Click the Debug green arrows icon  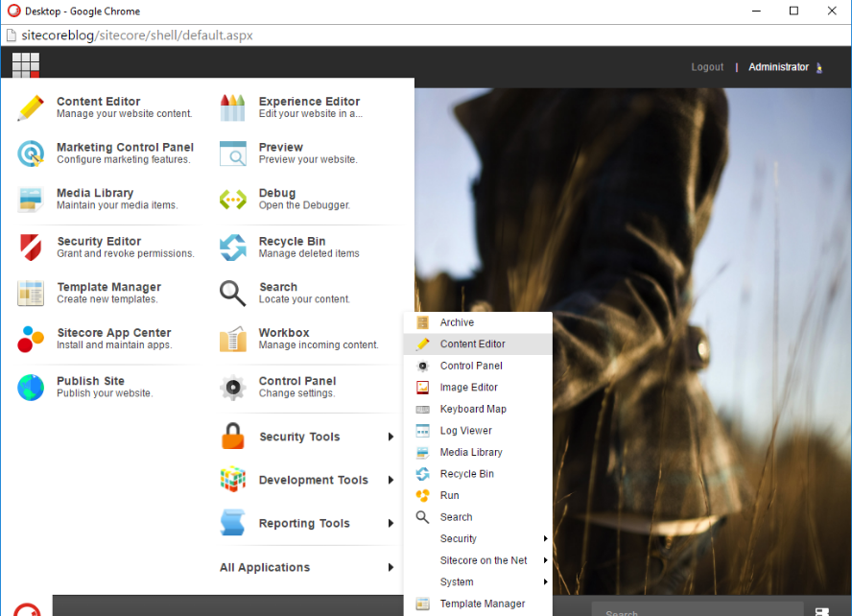[232, 200]
